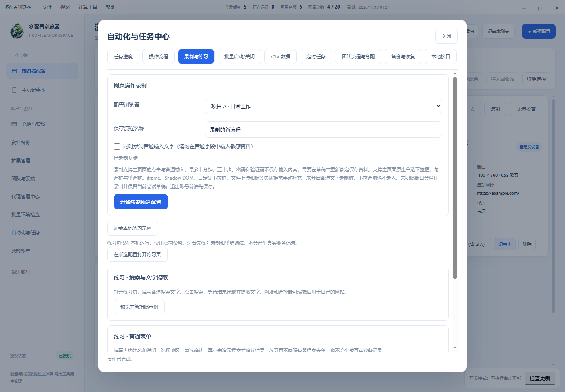The height and width of the screenshot is (392, 565).
Task: Click the 检查更新 button
Action: pyautogui.click(x=540, y=378)
